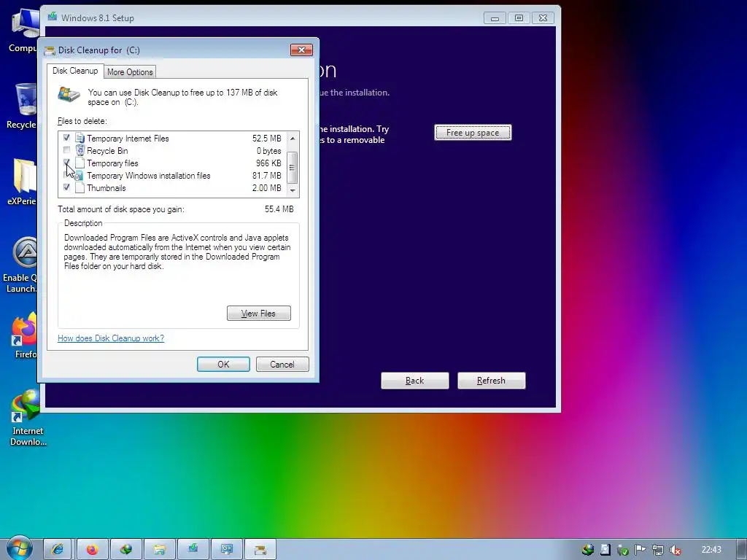Check the Recycle Bin checkbox
This screenshot has width=747, height=560.
click(66, 150)
